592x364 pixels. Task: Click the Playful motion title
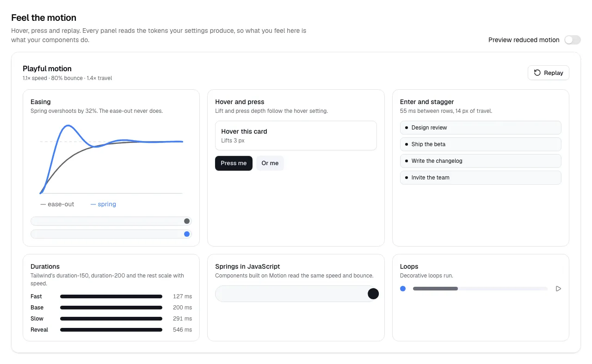47,68
